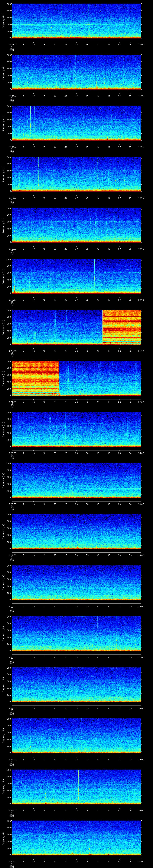This screenshot has width=153, height=868.
Task: Click the 9:16:00 start time label
Action: tap(12, 147)
